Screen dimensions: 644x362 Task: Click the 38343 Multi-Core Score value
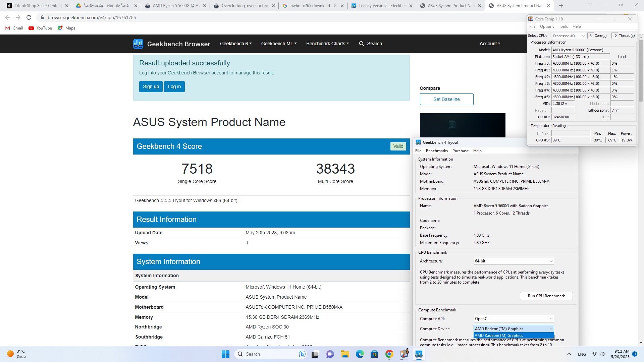335,169
